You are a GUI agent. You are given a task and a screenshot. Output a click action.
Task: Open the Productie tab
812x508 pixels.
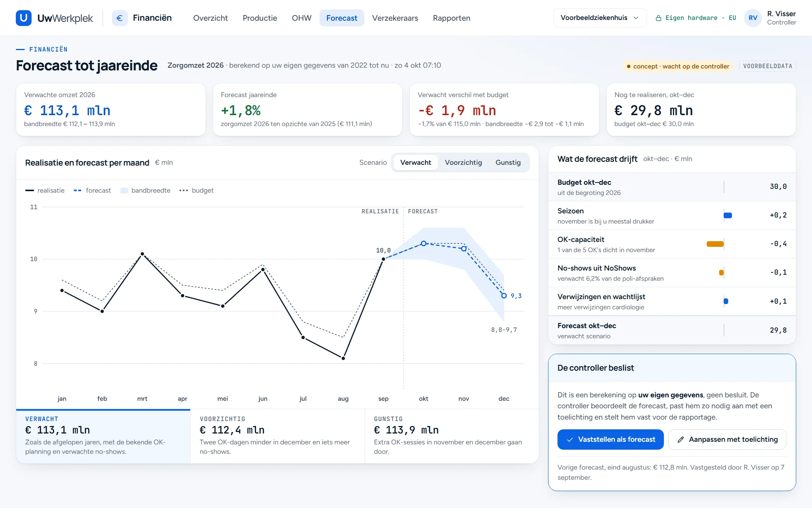(260, 18)
